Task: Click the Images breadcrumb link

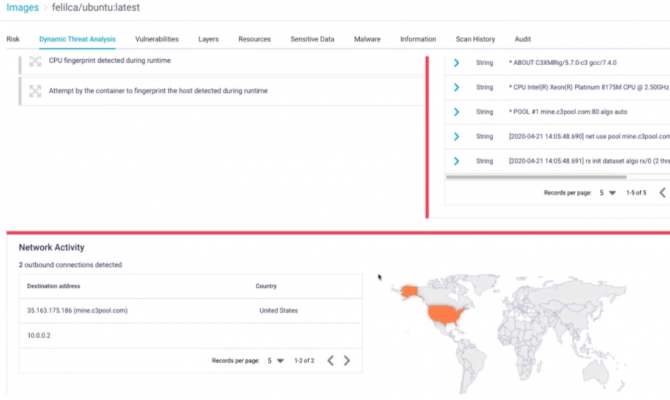Action: (x=22, y=8)
